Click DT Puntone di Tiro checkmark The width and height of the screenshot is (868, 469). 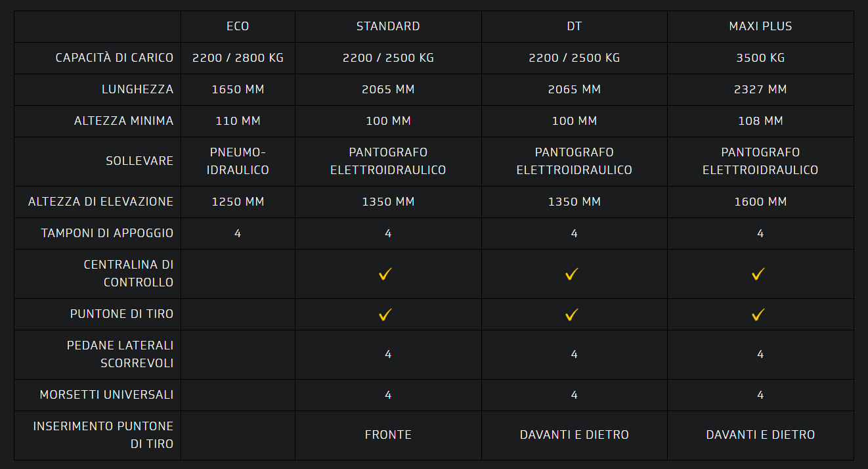(572, 315)
